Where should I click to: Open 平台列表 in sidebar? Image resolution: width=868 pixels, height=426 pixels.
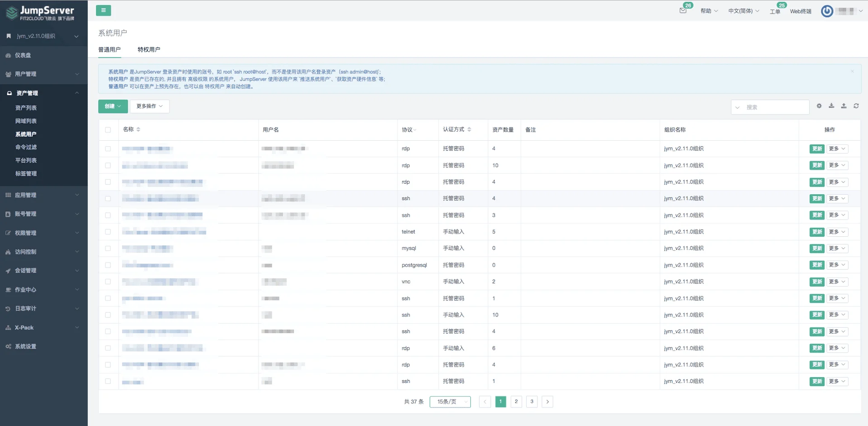coord(26,160)
